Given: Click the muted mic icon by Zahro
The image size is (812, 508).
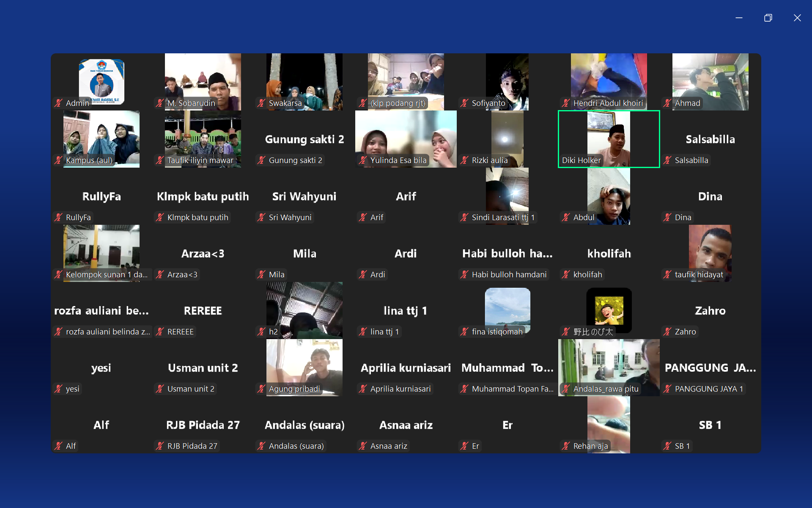Looking at the screenshot, I should coord(668,331).
